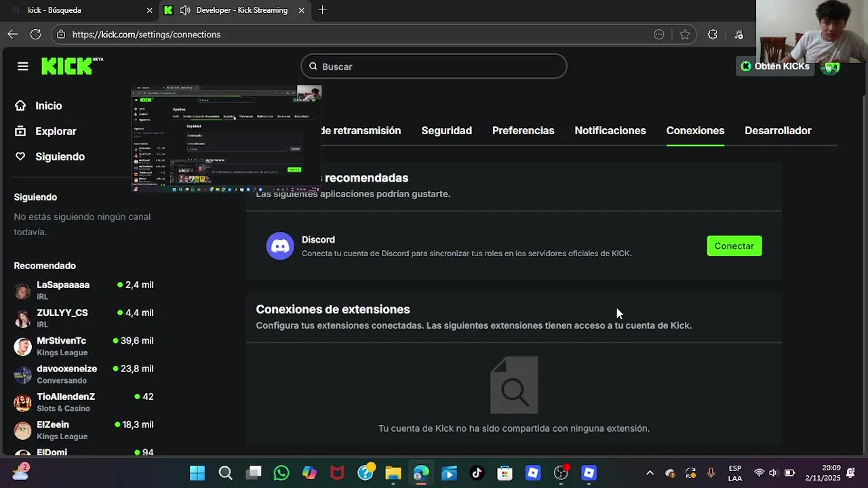Open Windows Start menu
Image resolution: width=868 pixels, height=488 pixels.
(x=197, y=473)
